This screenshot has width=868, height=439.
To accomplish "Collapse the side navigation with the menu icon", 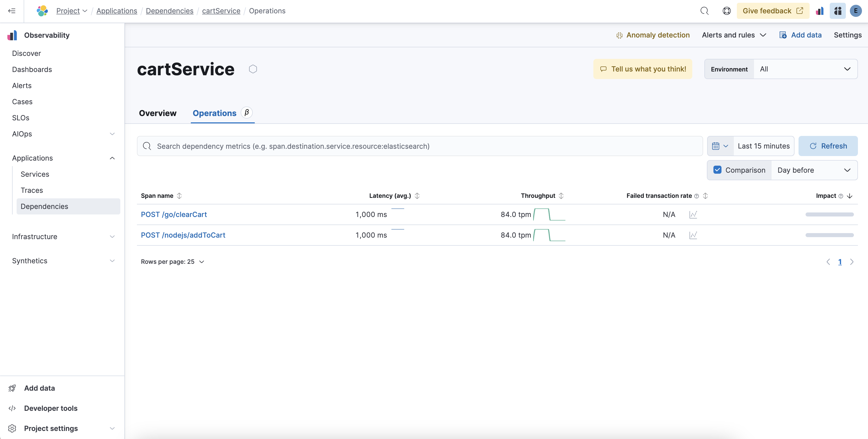I will (x=12, y=11).
